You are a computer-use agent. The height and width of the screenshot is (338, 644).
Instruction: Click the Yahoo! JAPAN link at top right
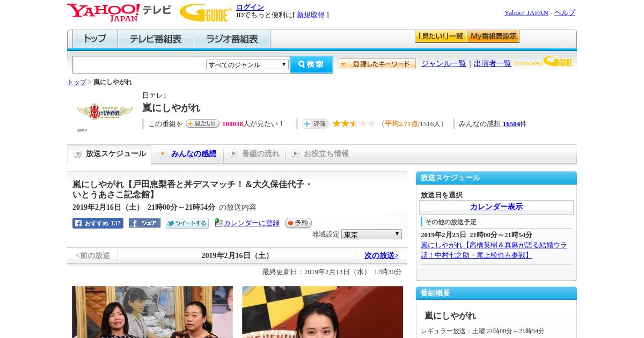(526, 13)
